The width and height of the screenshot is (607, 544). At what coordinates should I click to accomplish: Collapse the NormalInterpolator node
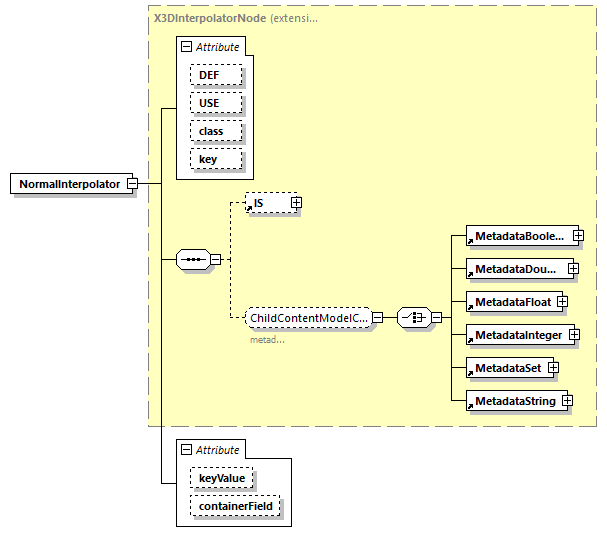click(132, 184)
